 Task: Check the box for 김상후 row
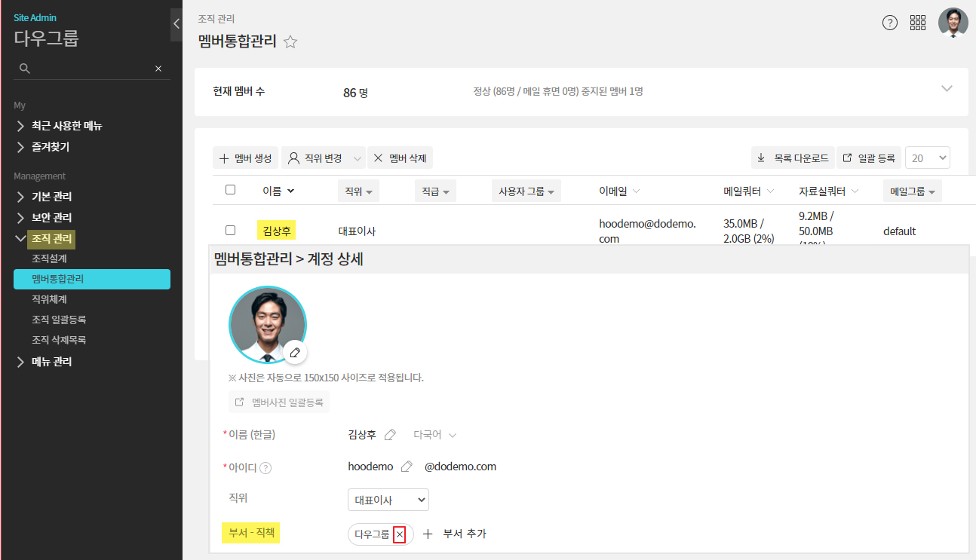point(231,230)
